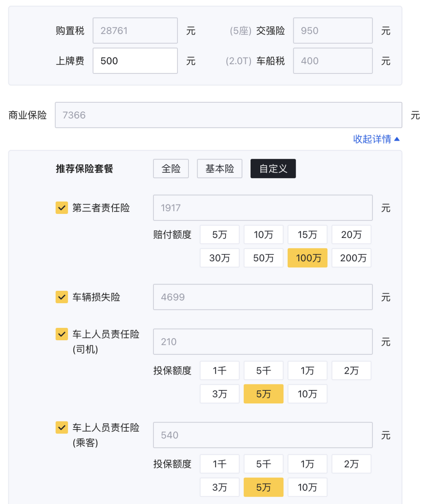
Task: Uncheck the 第三者责任险 checkbox
Action: point(62,208)
